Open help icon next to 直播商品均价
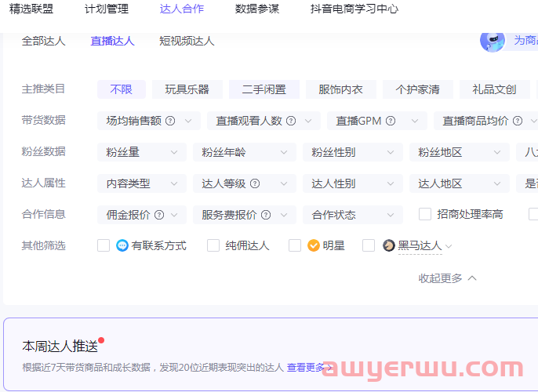 pyautogui.click(x=518, y=121)
